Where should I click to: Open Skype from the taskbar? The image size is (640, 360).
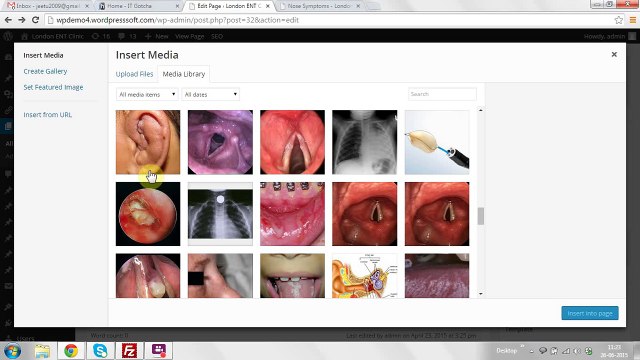[x=100, y=351]
